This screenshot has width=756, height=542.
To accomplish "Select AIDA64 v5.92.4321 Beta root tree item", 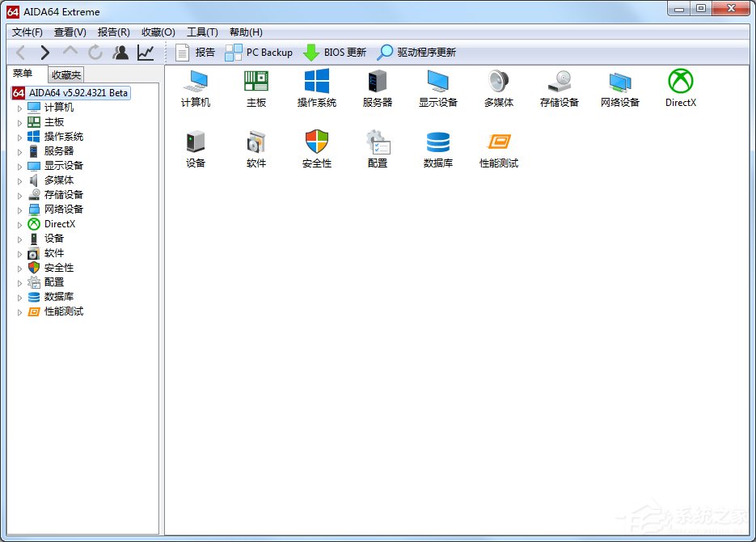I will [77, 92].
